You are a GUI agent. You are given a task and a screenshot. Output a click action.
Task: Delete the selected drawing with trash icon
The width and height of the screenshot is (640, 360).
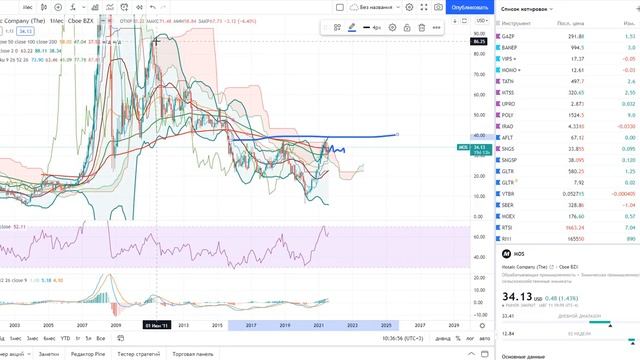(422, 27)
